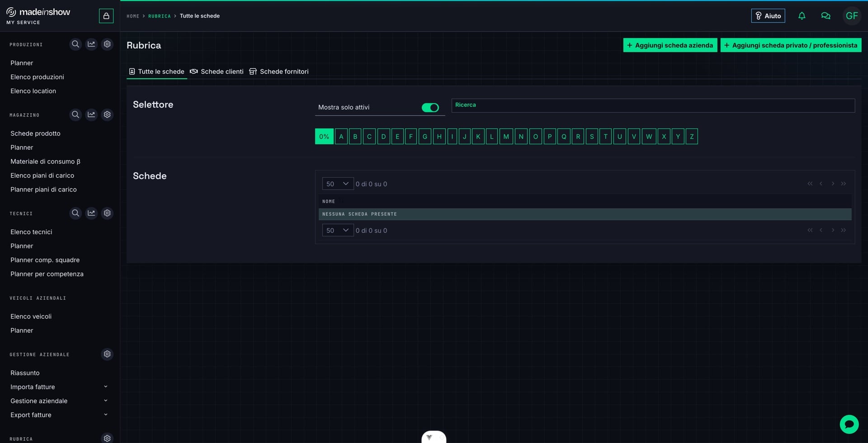The width and height of the screenshot is (868, 443).
Task: Filter cards by letter P
Action: (x=550, y=137)
